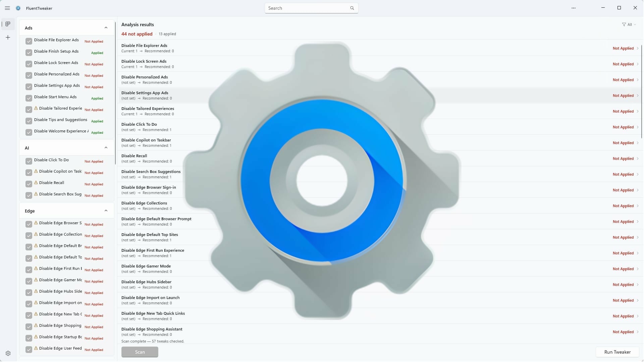Screen dimensions: 644x362
Task: Click the '13 applied' summary text
Action: pos(167,34)
